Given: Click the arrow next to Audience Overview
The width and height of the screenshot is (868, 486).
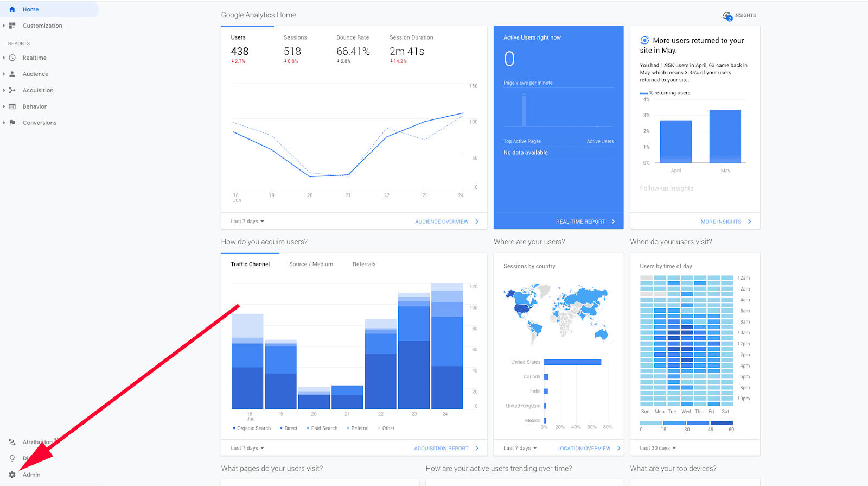Looking at the screenshot, I should pos(477,222).
